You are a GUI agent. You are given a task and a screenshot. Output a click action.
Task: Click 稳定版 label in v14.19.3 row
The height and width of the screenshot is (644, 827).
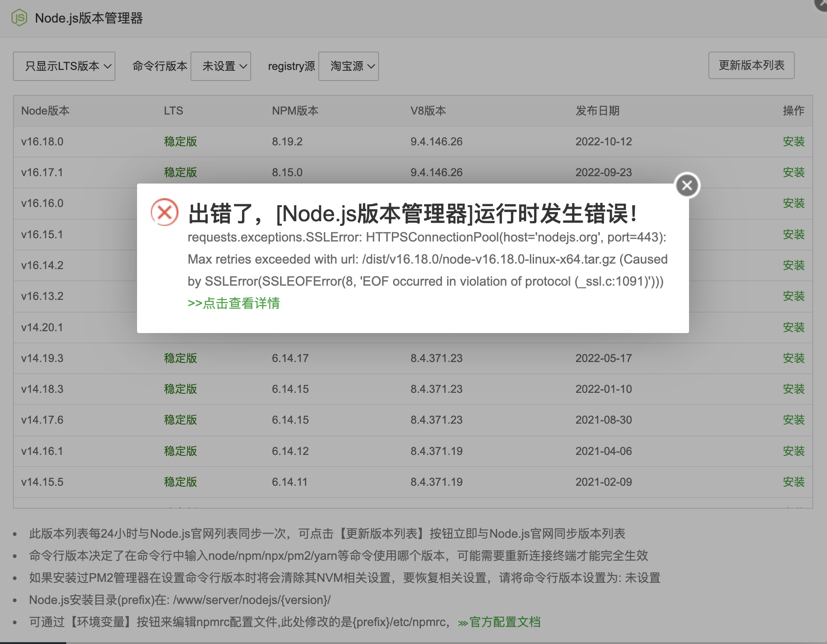[x=180, y=358]
